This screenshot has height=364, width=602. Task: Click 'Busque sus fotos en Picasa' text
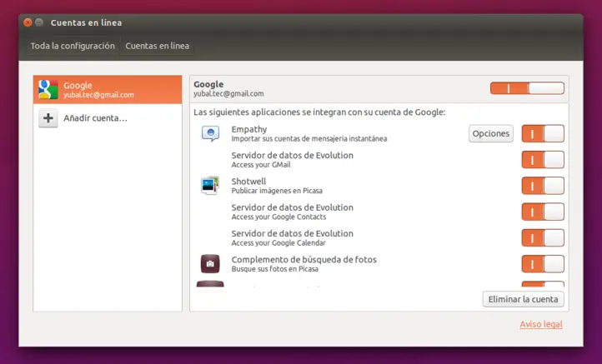coord(275,269)
